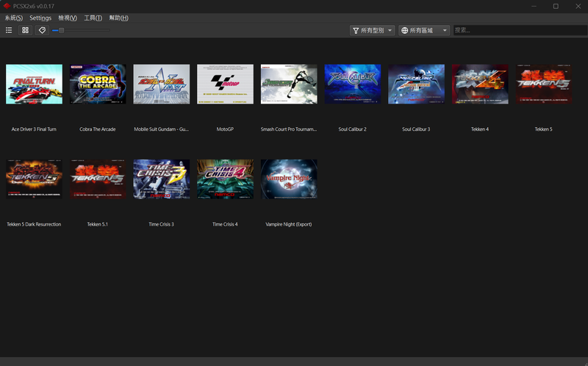Image resolution: width=588 pixels, height=366 pixels.
Task: Select Tekken 5.1 cover
Action: [x=98, y=179]
